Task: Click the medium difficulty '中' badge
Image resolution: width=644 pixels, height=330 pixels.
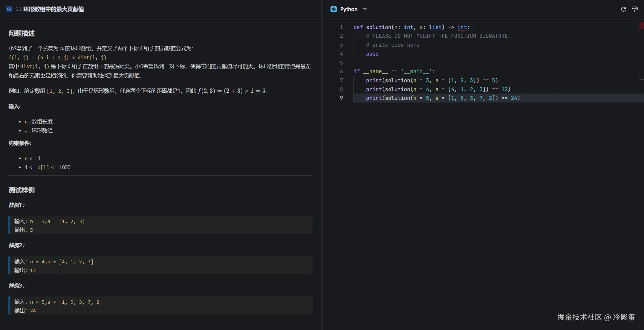Action: (9, 9)
